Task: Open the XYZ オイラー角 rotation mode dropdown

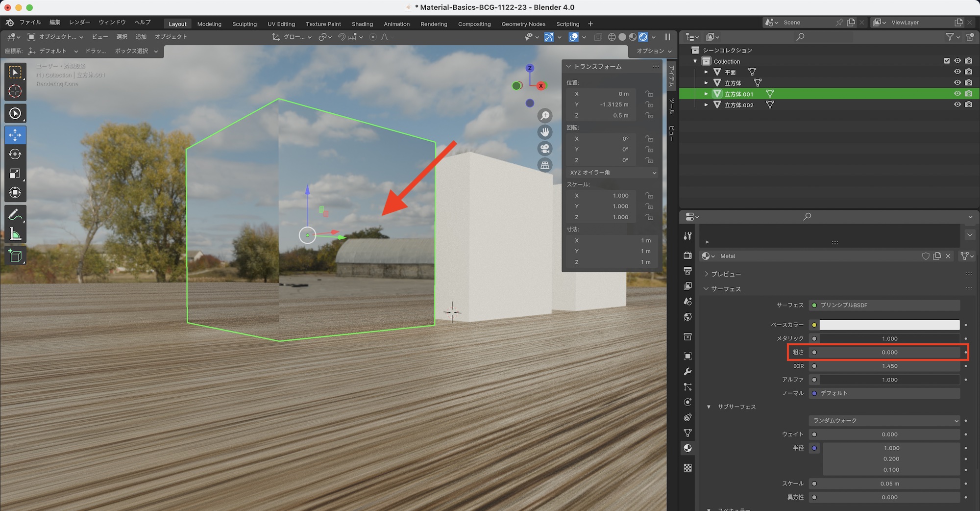Action: coord(612,173)
